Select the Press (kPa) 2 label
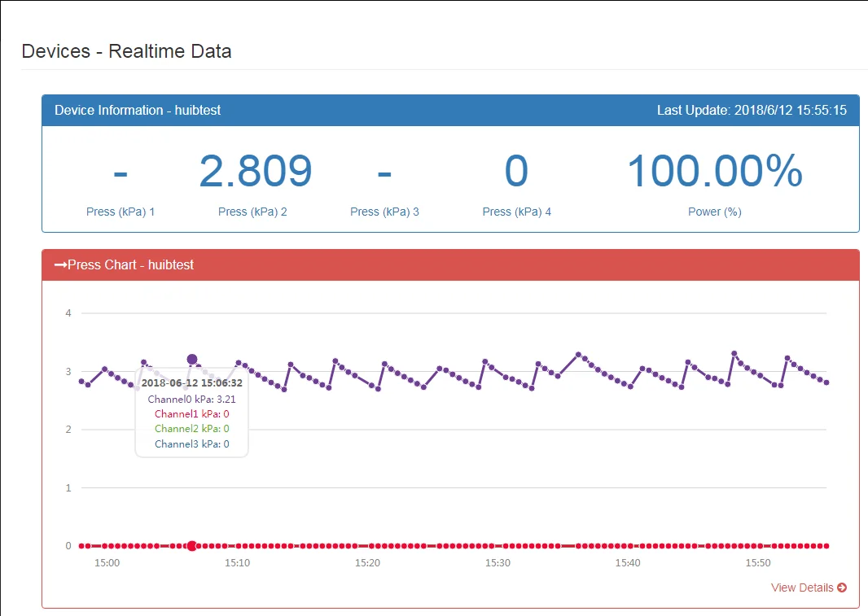868x616 pixels. coord(252,212)
